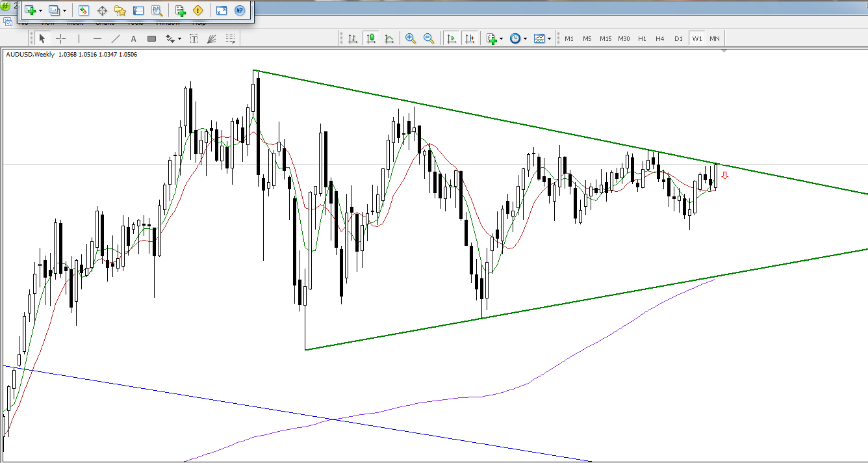Expand the Indicators dropdown arrow
Image resolution: width=868 pixels, height=463 pixels.
coord(502,39)
